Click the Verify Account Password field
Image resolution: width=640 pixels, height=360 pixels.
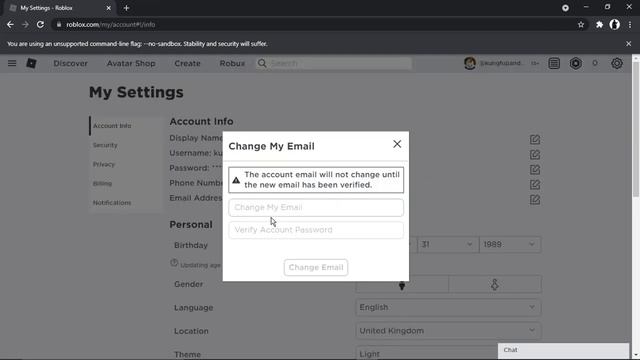(x=316, y=230)
